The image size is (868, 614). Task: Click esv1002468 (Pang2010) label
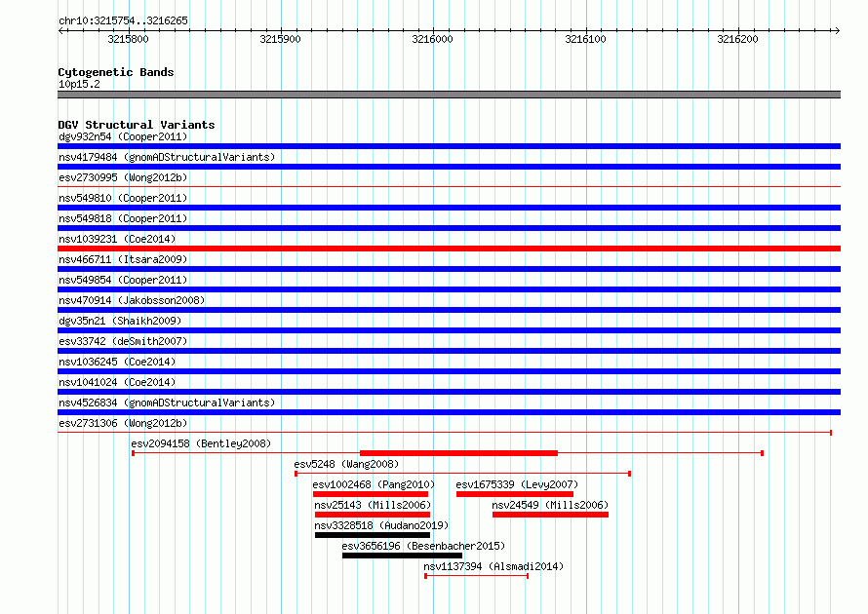click(374, 484)
